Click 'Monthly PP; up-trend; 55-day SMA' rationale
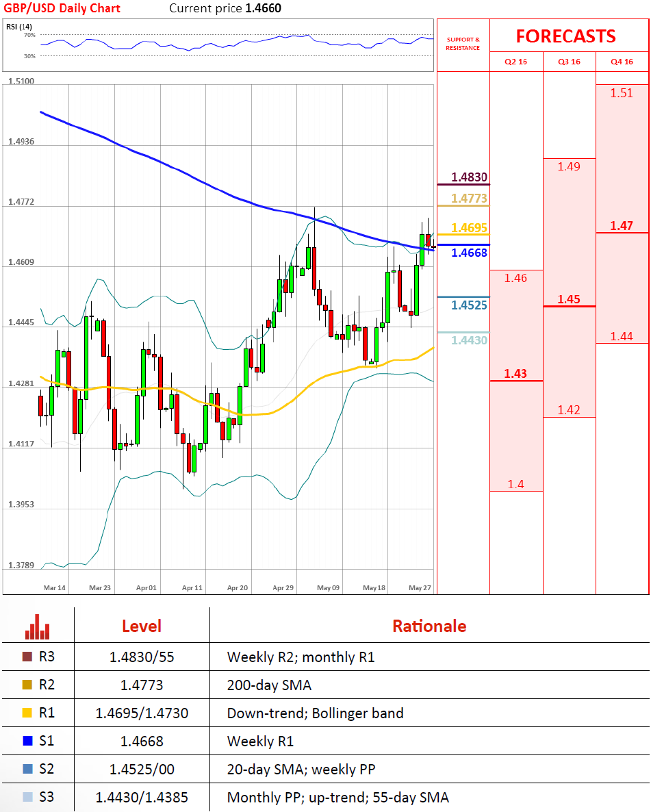 [338, 797]
